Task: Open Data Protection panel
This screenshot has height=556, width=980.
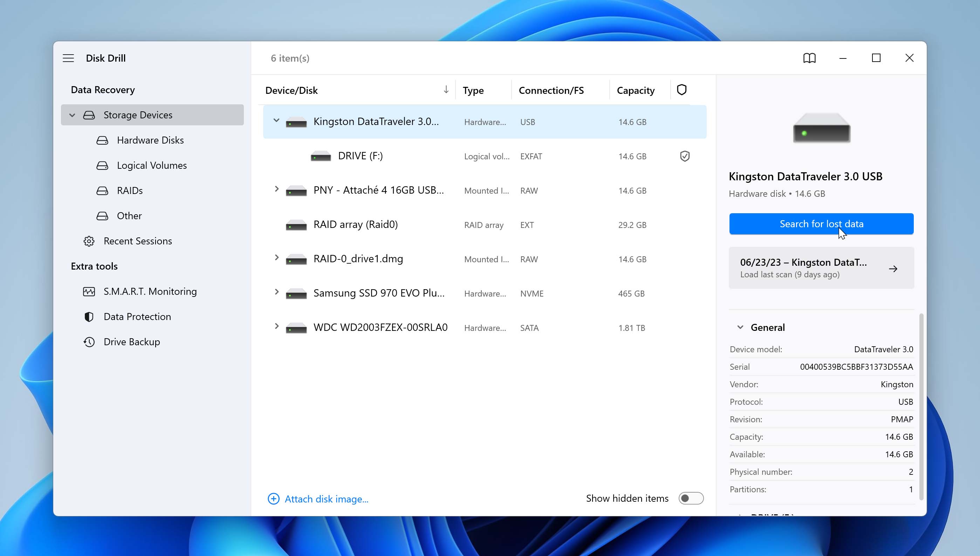Action: click(137, 316)
